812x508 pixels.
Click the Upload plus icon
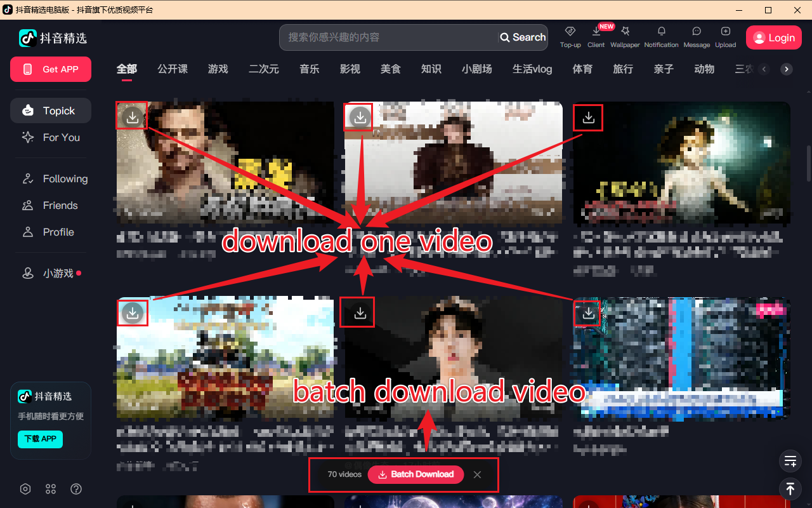[726, 31]
